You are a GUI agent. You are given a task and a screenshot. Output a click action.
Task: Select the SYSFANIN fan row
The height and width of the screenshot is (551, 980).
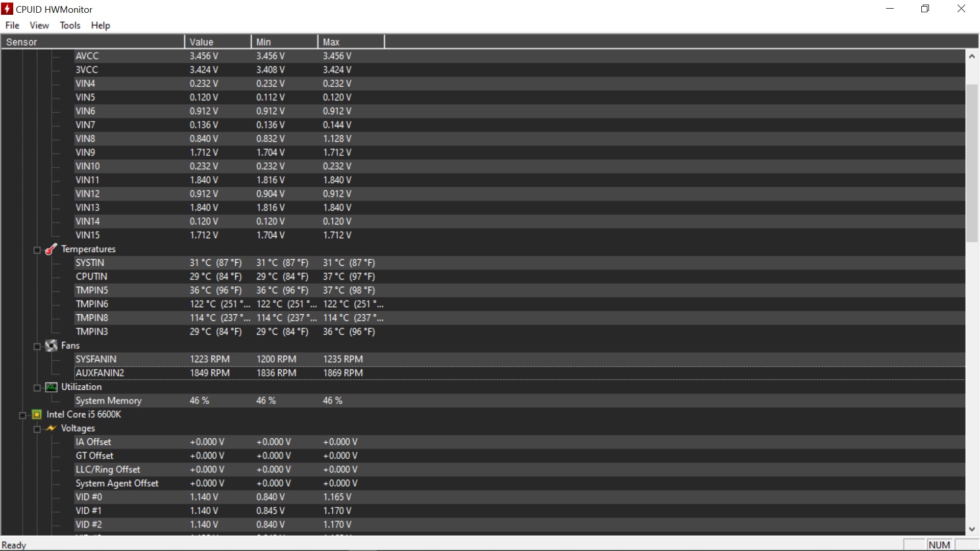click(96, 359)
